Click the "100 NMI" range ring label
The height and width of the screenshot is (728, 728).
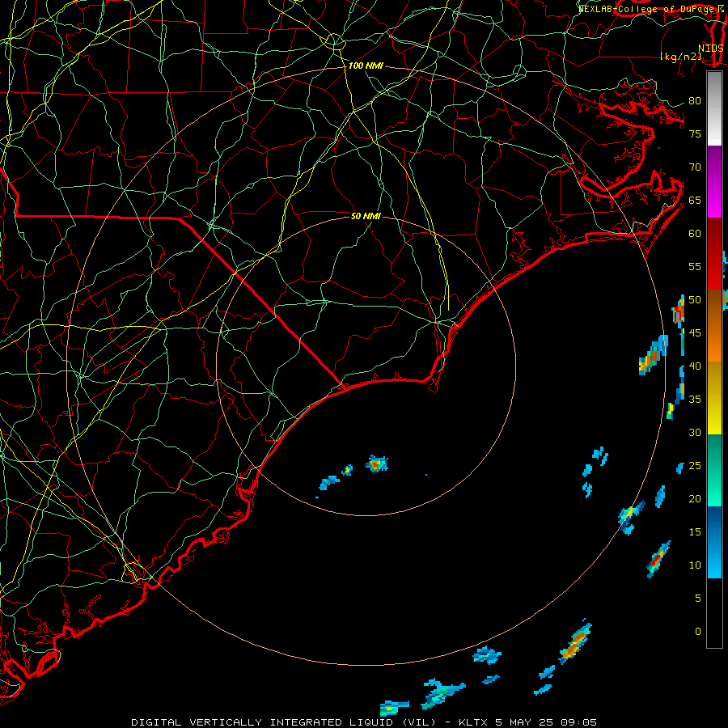coord(366,66)
